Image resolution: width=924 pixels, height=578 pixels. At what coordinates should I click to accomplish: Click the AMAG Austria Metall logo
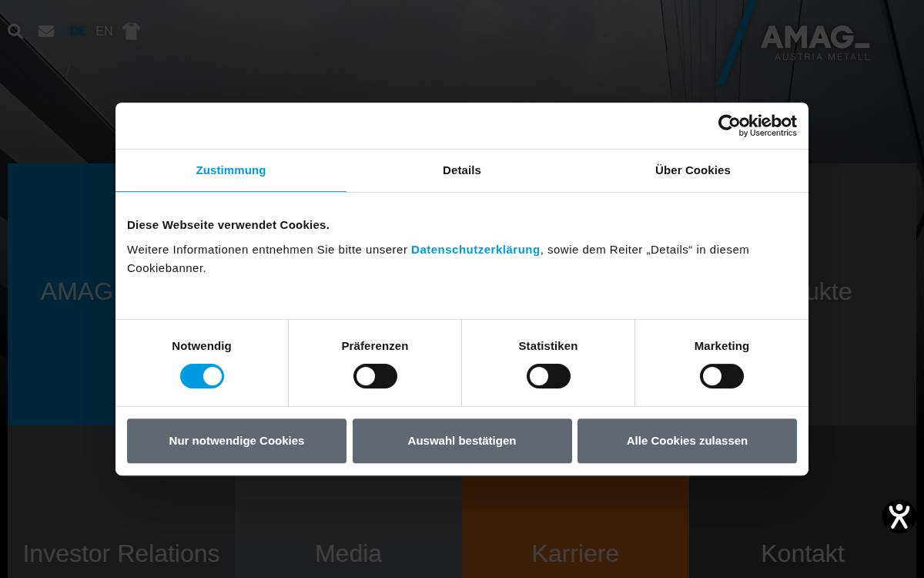coord(815,42)
